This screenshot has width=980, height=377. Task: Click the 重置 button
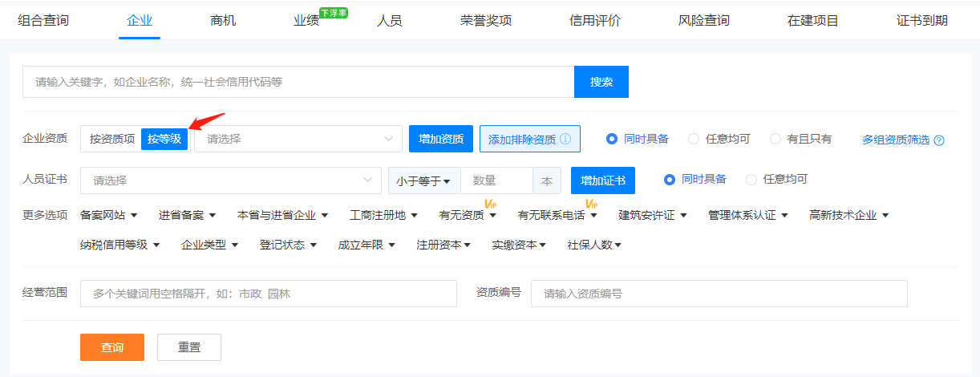(189, 347)
